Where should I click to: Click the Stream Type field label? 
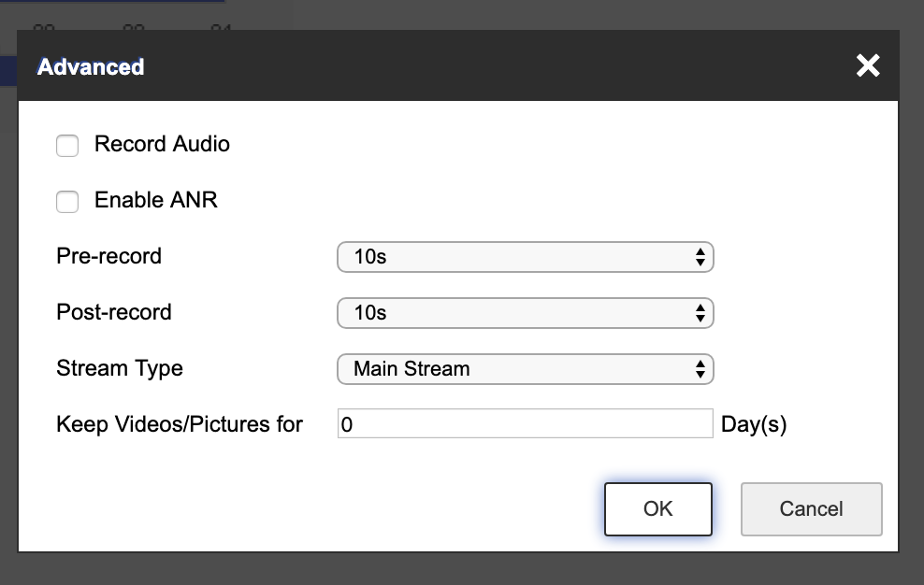point(120,368)
